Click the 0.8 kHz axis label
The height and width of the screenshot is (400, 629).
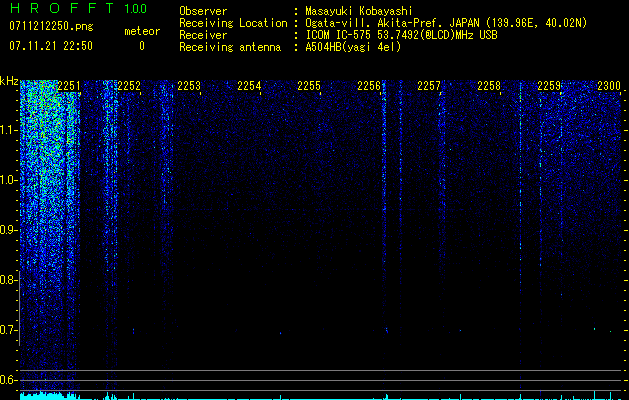(9, 280)
